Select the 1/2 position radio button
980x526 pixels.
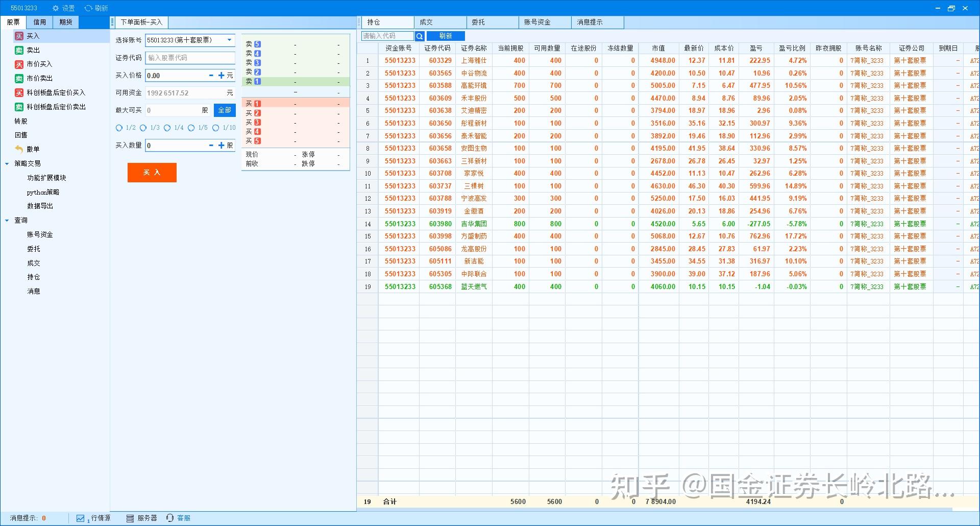pyautogui.click(x=119, y=128)
